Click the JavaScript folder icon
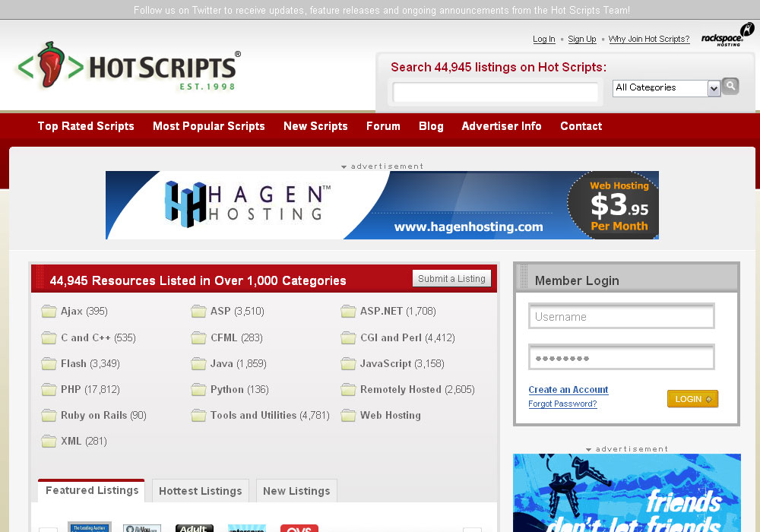 click(x=348, y=364)
